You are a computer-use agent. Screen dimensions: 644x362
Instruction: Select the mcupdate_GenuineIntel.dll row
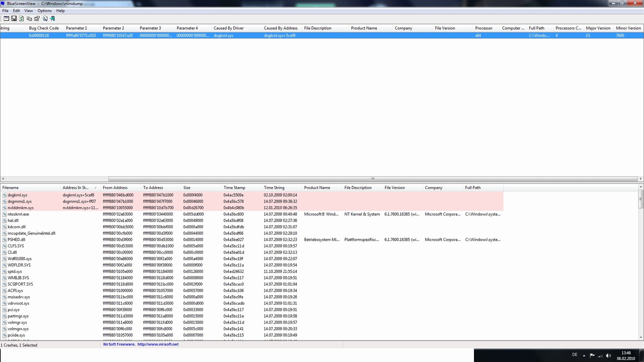[x=252, y=233]
